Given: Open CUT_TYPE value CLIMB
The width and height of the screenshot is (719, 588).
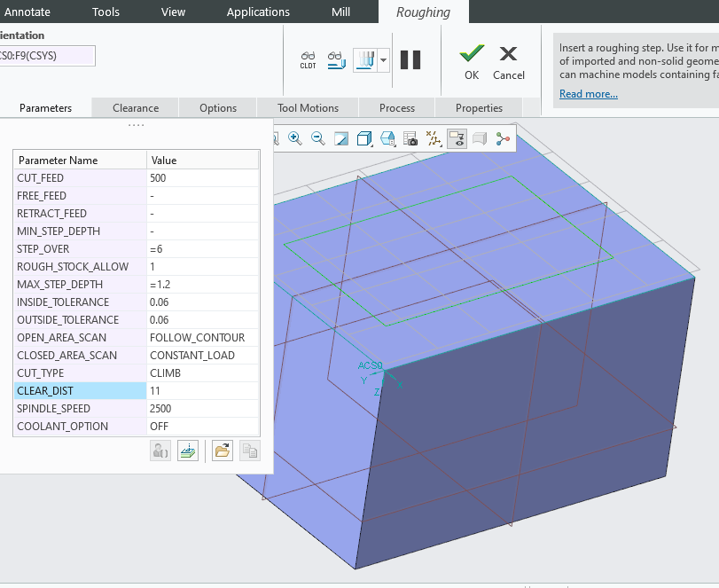Looking at the screenshot, I should point(203,373).
